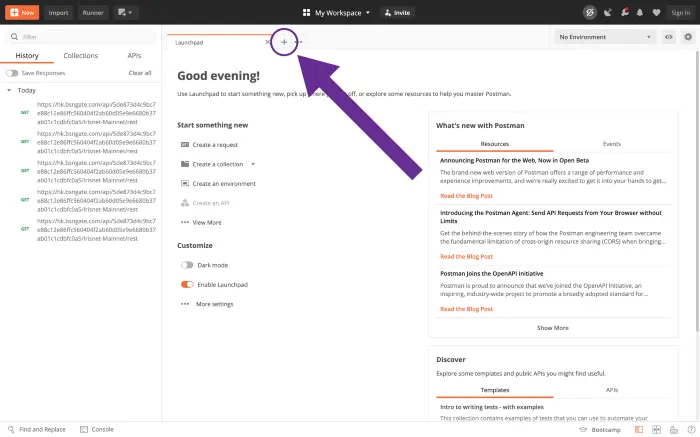The width and height of the screenshot is (700, 437).
Task: Expand the Create a collection arrow
Action: [x=253, y=164]
